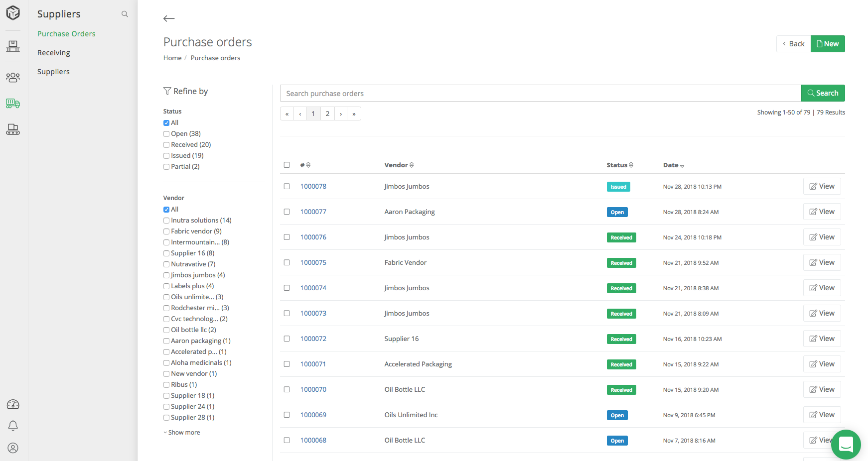Enable the Jimbos jumbos vendor filter

(x=166, y=275)
